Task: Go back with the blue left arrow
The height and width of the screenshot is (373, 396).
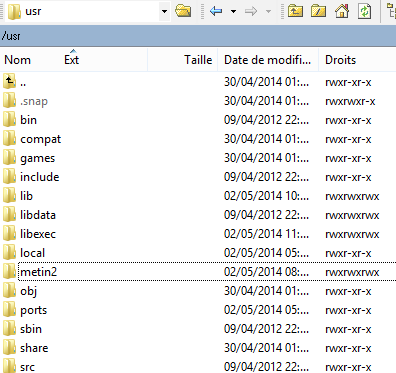Action: point(216,11)
